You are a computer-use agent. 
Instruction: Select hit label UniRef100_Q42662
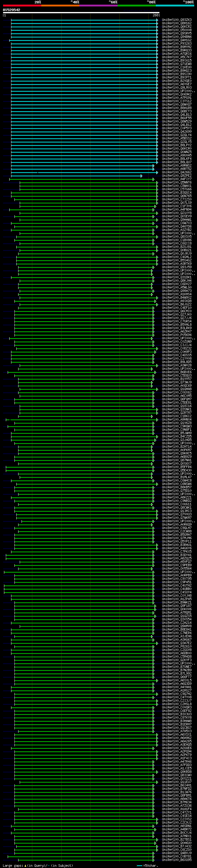177,172
